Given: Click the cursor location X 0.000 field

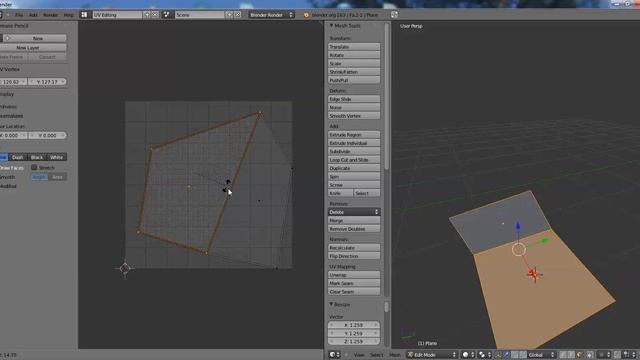Looking at the screenshot, I should pyautogui.click(x=13, y=135).
